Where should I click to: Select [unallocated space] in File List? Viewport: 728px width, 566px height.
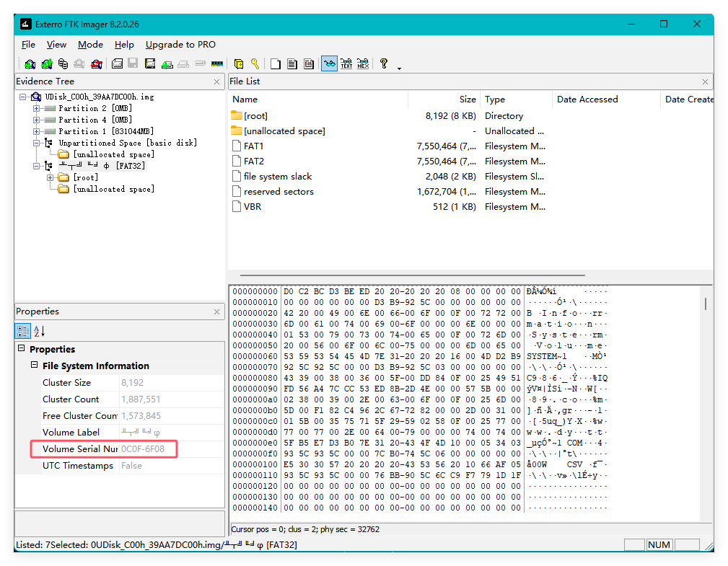(284, 131)
